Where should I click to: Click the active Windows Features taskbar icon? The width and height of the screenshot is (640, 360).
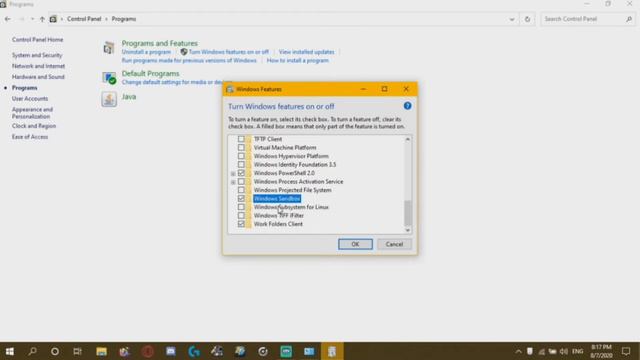point(332,351)
